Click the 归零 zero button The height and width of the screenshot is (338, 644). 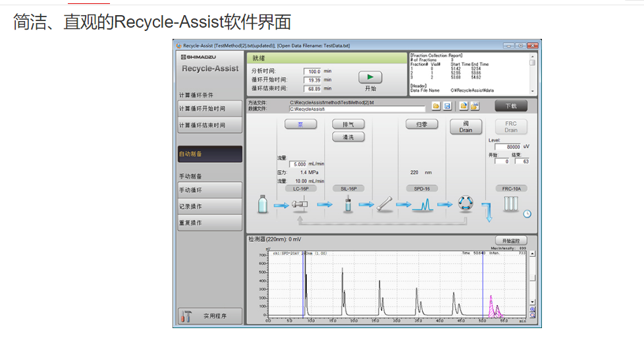click(x=422, y=124)
